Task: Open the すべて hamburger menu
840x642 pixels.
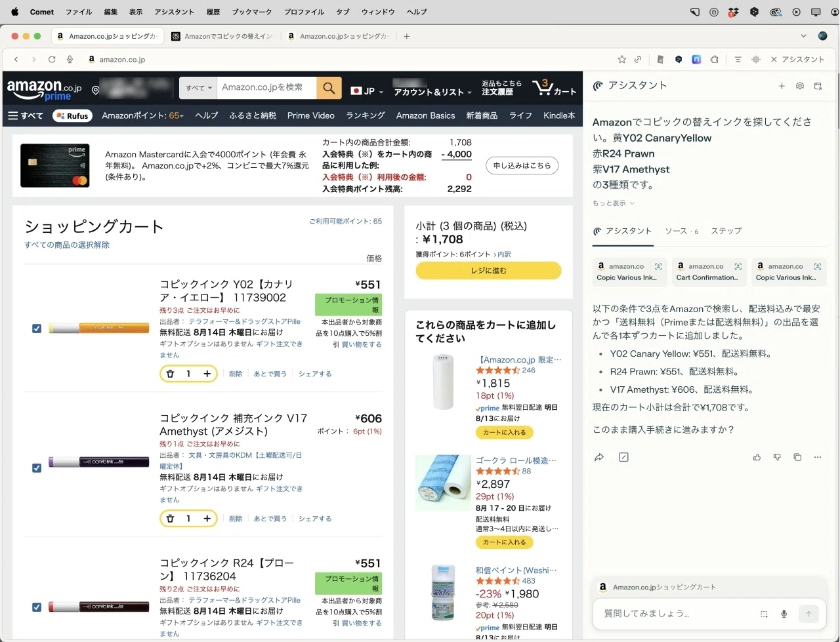Action: 26,115
